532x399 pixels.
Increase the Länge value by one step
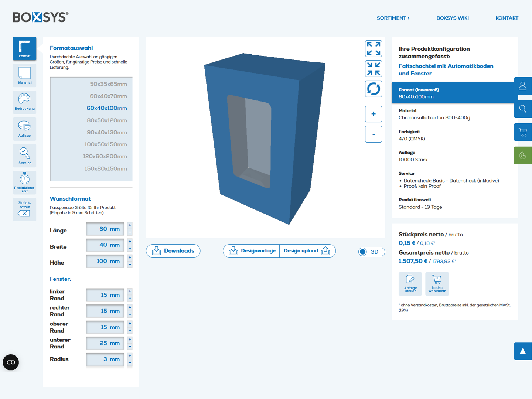pyautogui.click(x=130, y=225)
